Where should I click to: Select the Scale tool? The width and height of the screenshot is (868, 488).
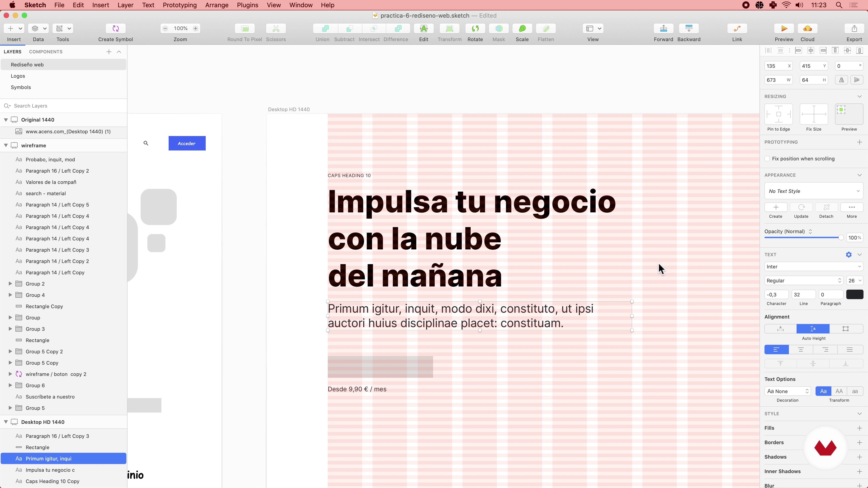click(x=522, y=29)
